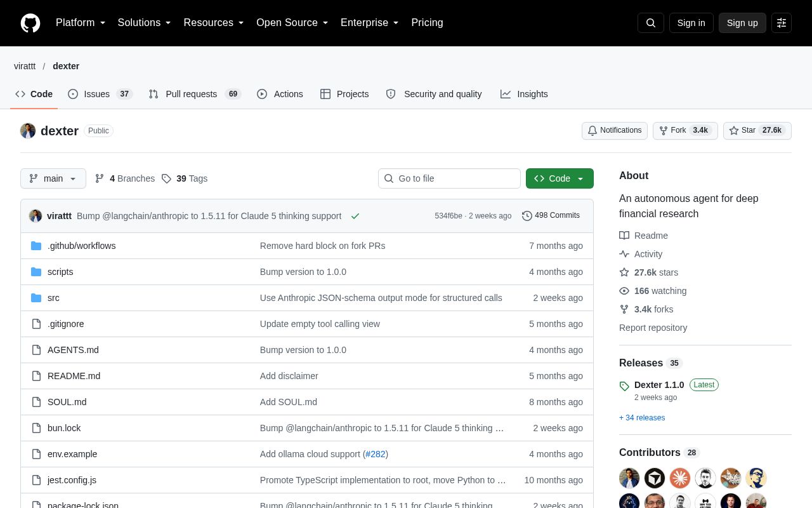Click the Sign up button
The height and width of the screenshot is (508, 812).
(x=742, y=23)
